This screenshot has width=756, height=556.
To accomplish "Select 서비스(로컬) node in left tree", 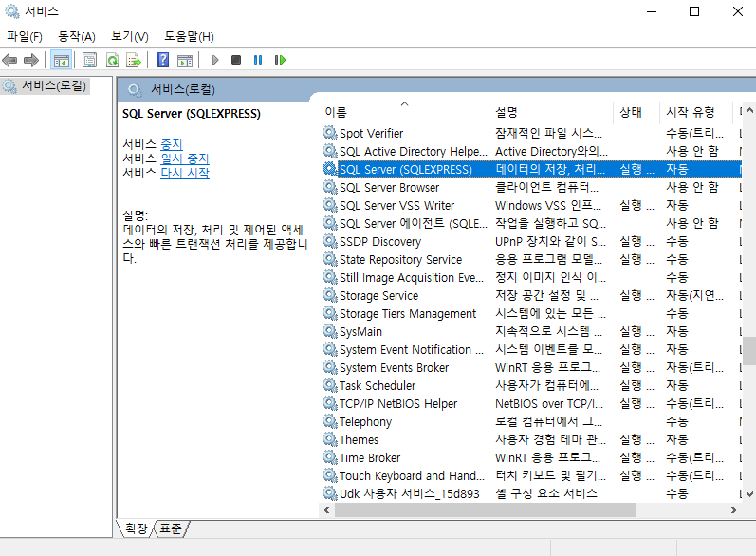I will click(x=46, y=85).
